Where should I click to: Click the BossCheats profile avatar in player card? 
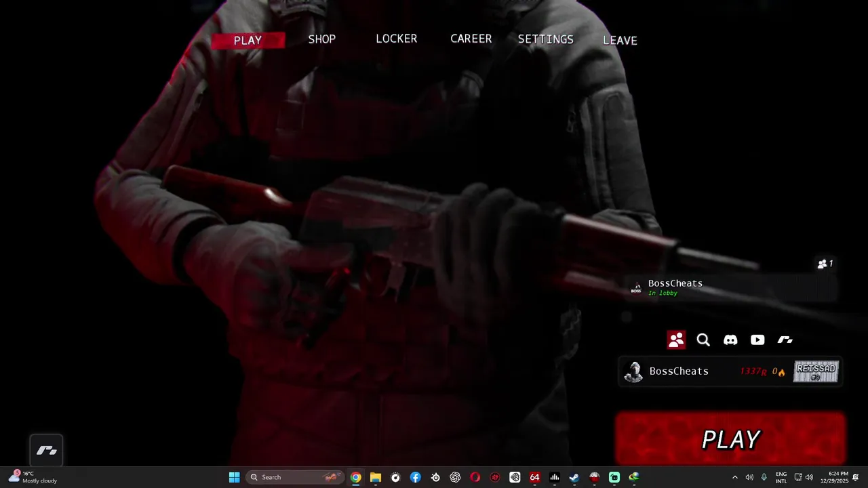[633, 372]
